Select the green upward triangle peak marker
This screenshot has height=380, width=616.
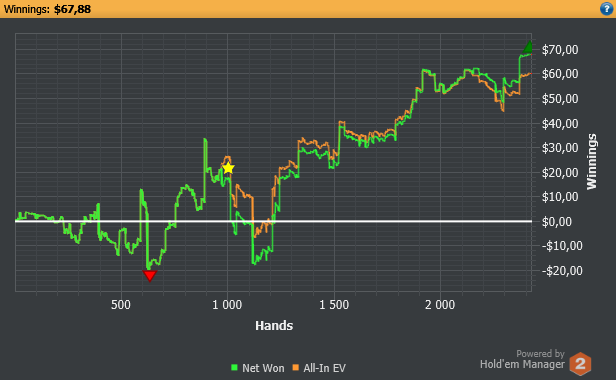tap(528, 47)
